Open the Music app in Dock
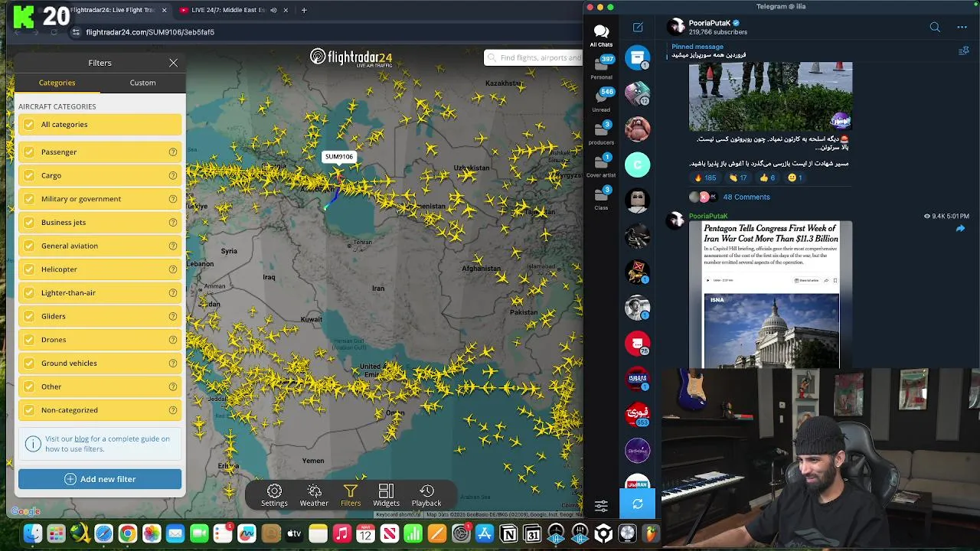This screenshot has width=980, height=551. coord(342,533)
